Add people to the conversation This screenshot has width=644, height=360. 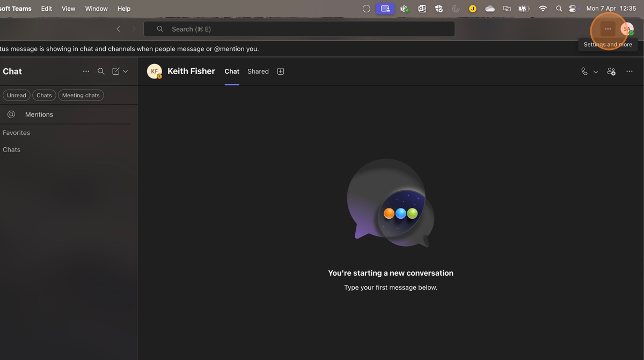tap(611, 71)
